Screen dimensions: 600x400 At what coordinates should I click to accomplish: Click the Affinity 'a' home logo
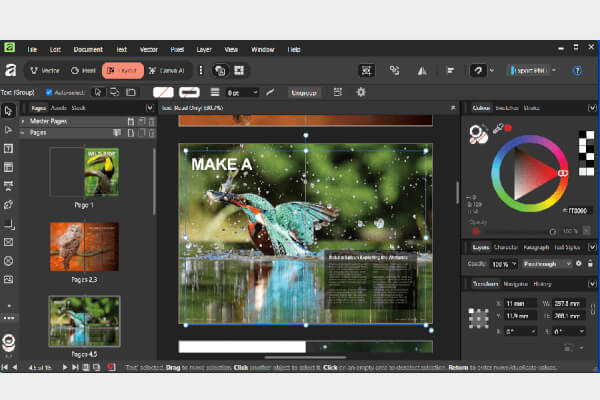[x=10, y=70]
